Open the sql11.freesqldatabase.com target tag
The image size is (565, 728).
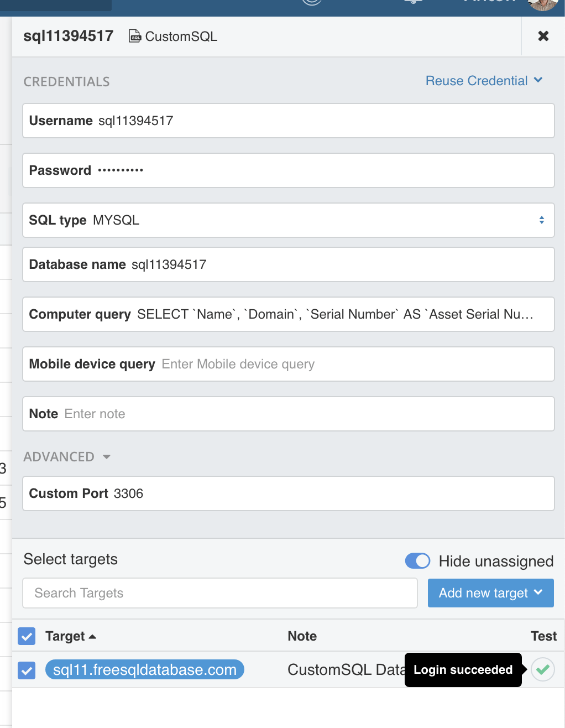coord(145,670)
